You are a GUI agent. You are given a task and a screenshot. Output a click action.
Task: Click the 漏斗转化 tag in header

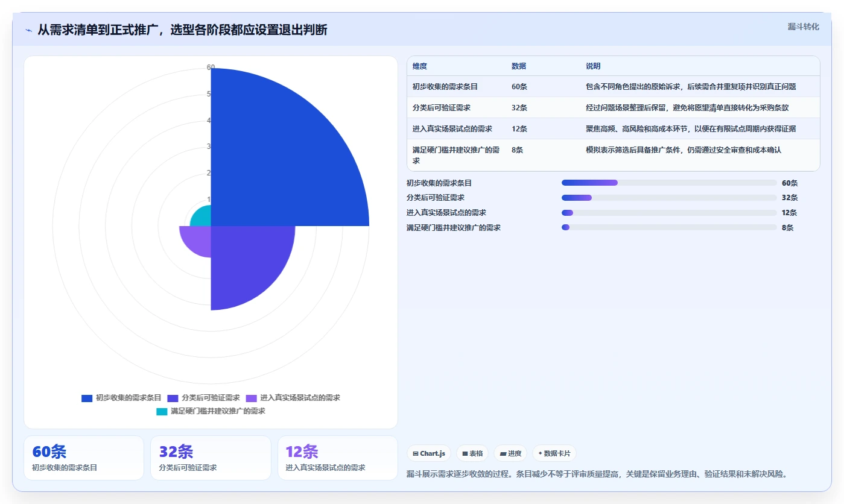click(x=803, y=27)
